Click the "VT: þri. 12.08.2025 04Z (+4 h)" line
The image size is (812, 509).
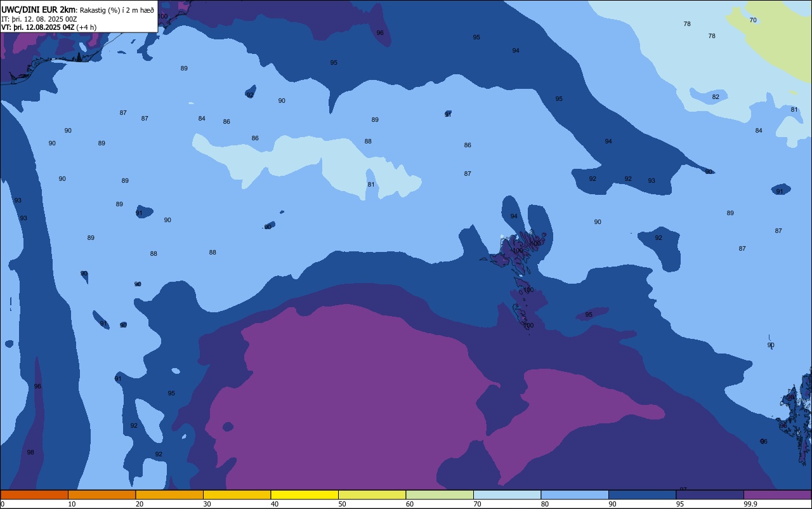[49, 27]
